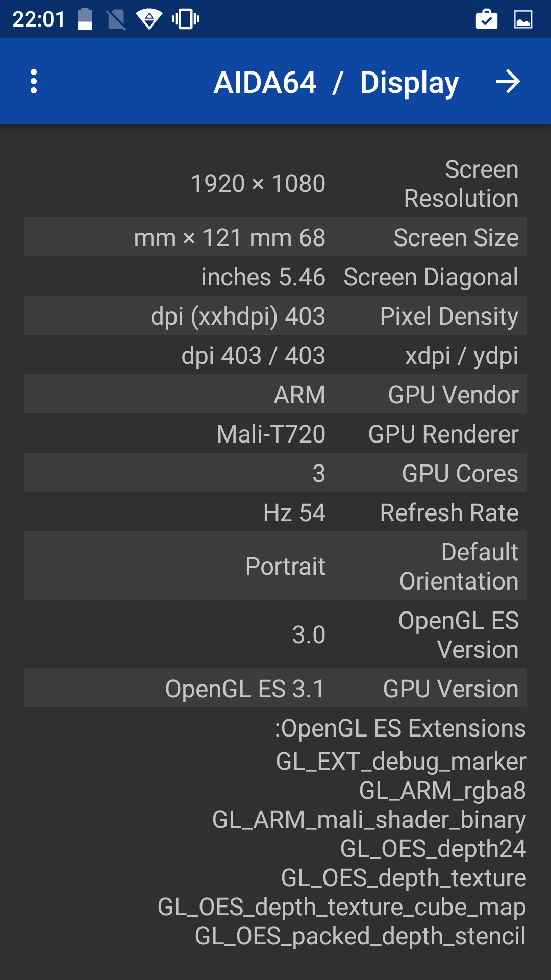The height and width of the screenshot is (980, 551).
Task: Select the GPU Version row
Action: pyautogui.click(x=275, y=689)
